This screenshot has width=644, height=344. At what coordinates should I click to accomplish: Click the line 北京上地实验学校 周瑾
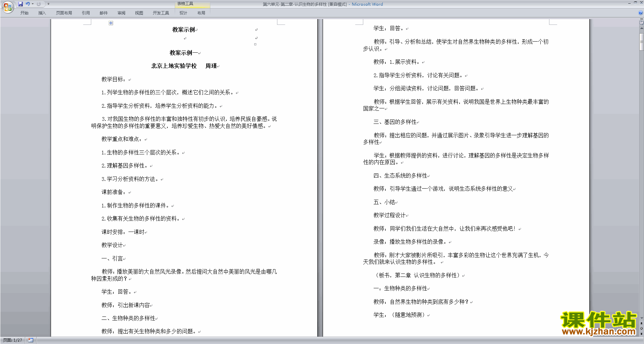184,66
